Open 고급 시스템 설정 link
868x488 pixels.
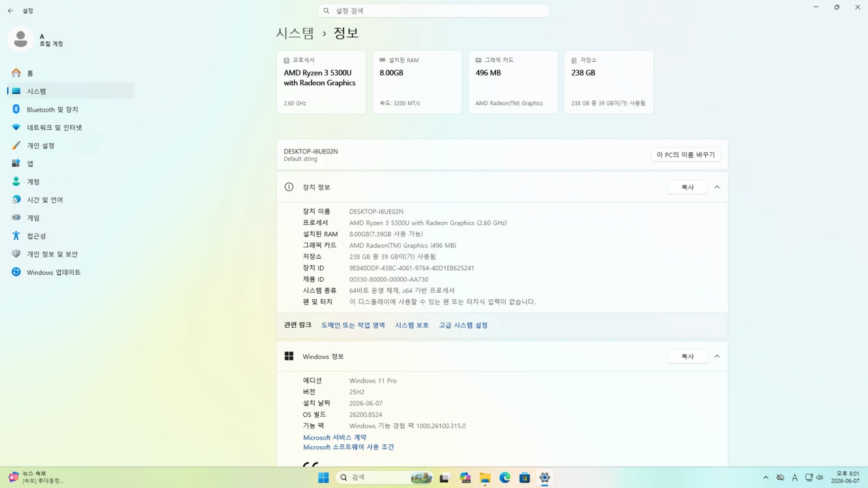(463, 325)
